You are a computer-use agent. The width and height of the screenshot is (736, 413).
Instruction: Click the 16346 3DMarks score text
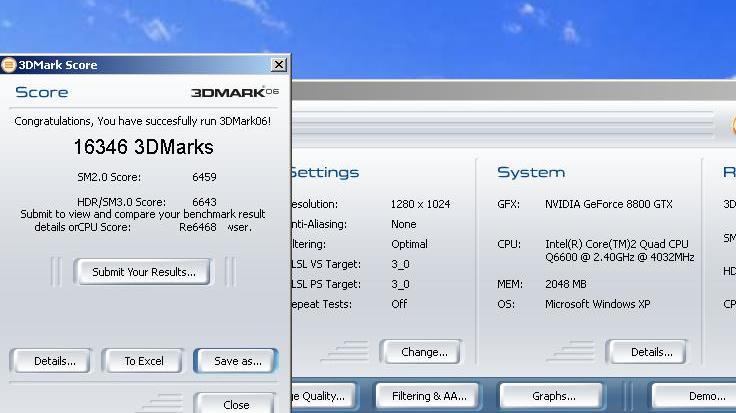click(x=144, y=147)
